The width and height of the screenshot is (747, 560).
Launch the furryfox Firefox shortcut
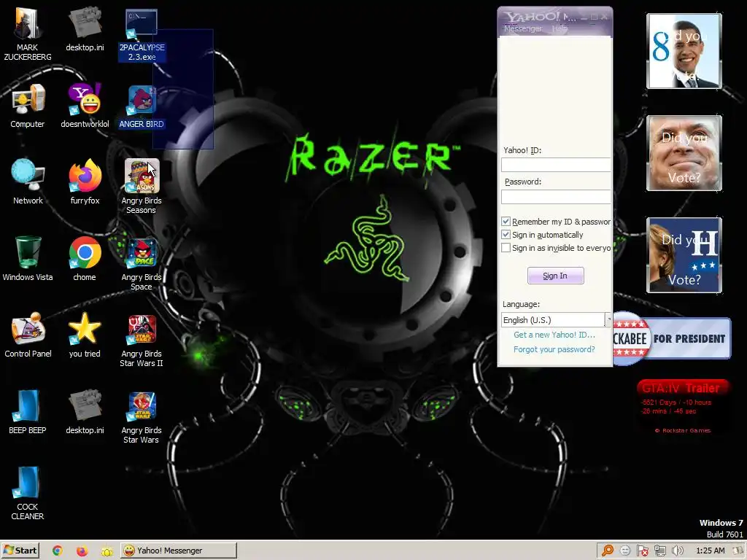point(85,182)
